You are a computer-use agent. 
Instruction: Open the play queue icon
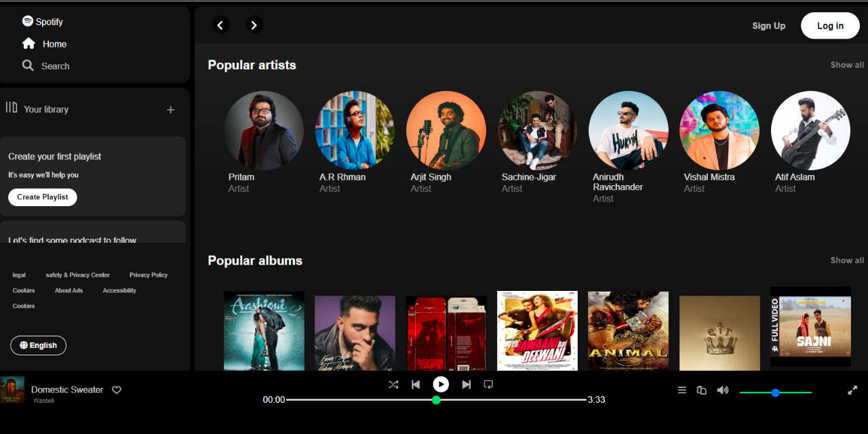[x=682, y=390]
